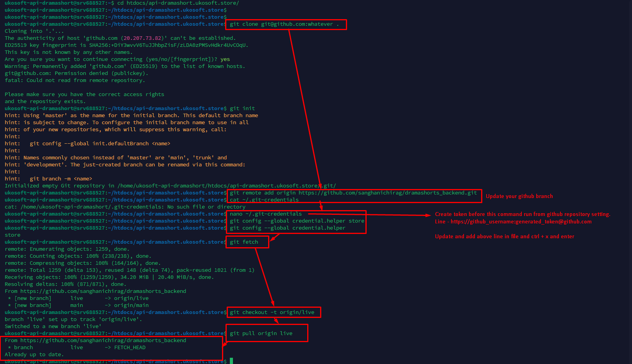
Task: Click the 'Permission denied (publickey)' line
Action: (x=76, y=73)
